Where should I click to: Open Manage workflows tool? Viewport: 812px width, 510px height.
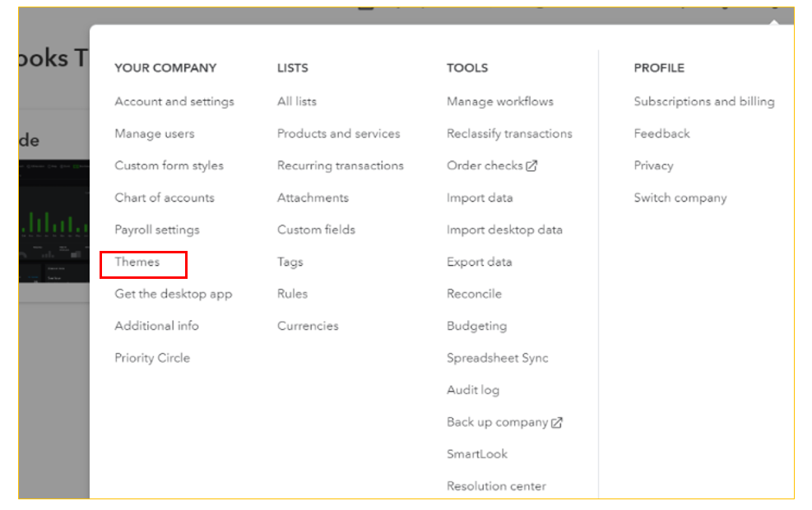pyautogui.click(x=499, y=101)
